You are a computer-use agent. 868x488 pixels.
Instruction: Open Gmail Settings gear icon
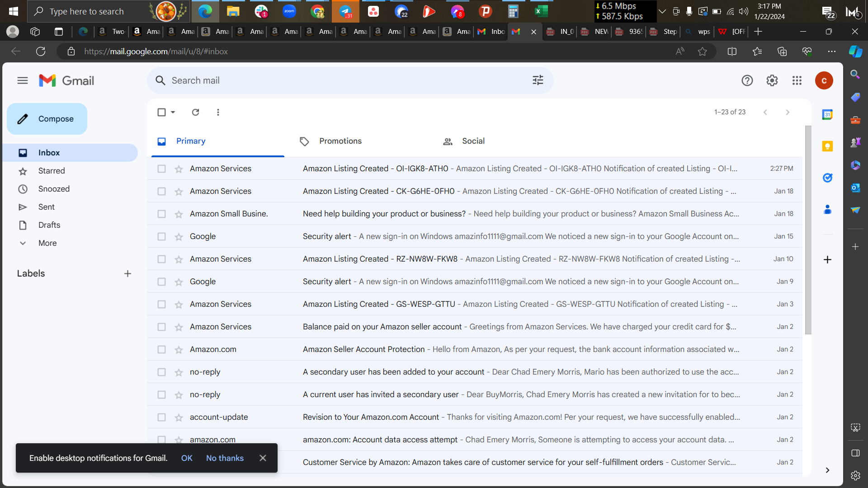772,80
